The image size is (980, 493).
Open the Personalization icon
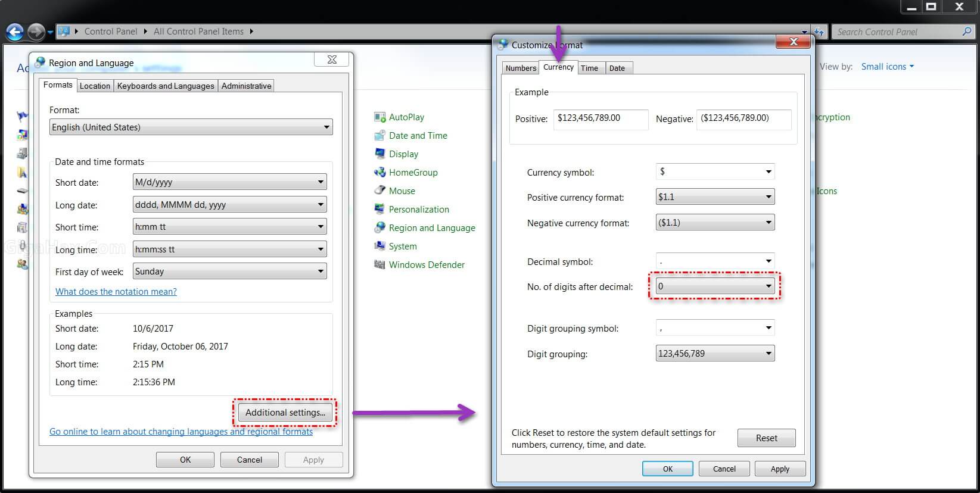(379, 210)
